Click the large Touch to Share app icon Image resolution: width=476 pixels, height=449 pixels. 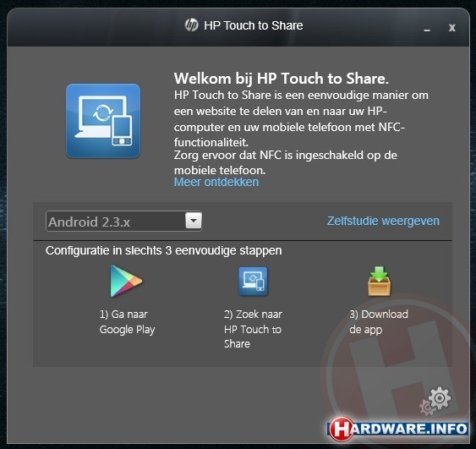(103, 121)
